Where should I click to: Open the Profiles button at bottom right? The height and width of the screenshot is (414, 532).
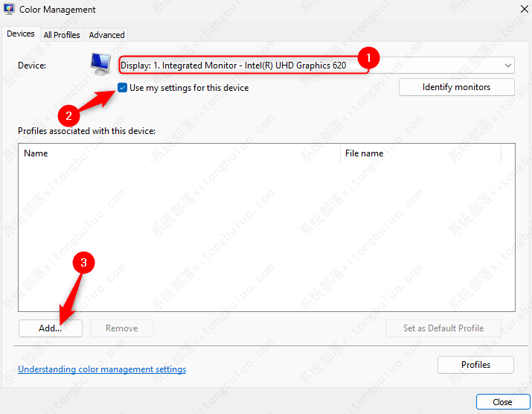pos(475,365)
